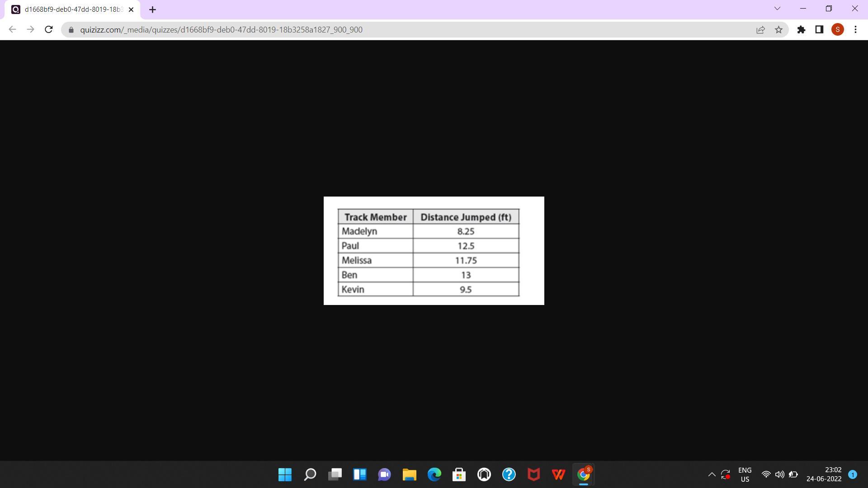Select the quizizz media tab
The image size is (868, 488).
coord(72,9)
